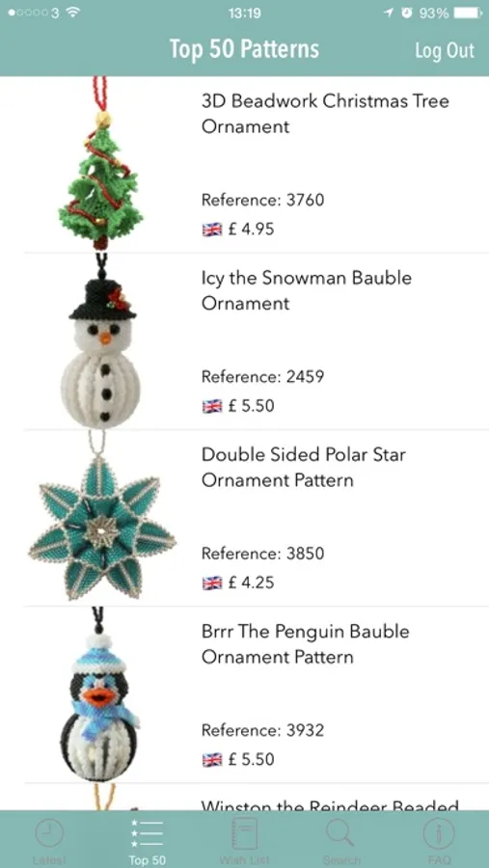
Task: Open the FAQ info icon
Action: point(439,833)
